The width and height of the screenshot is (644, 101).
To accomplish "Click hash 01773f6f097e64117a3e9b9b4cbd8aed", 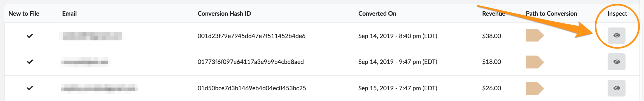I will click(x=251, y=62).
